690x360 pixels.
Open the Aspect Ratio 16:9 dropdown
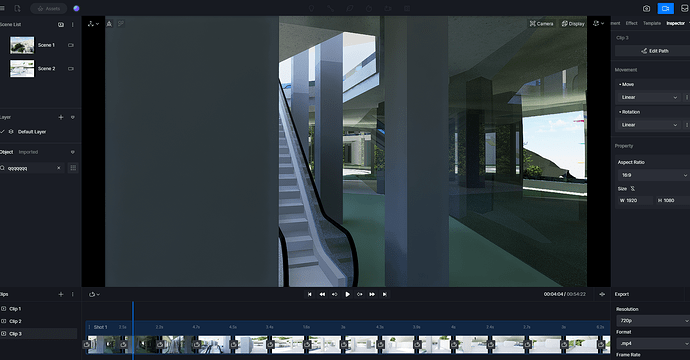653,175
